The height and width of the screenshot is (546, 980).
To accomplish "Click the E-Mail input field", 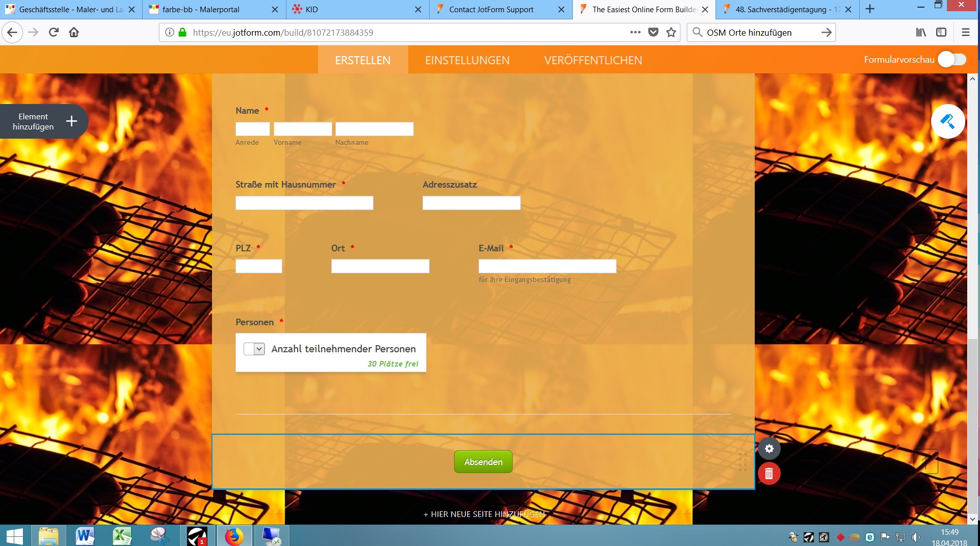I will click(547, 266).
